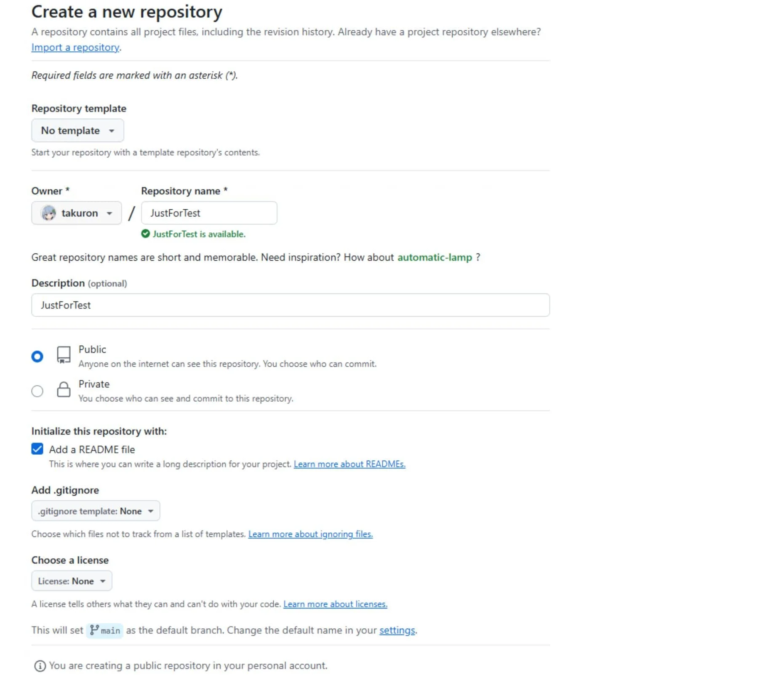The image size is (784, 675).
Task: Select the Public visibility radio button
Action: 37,357
